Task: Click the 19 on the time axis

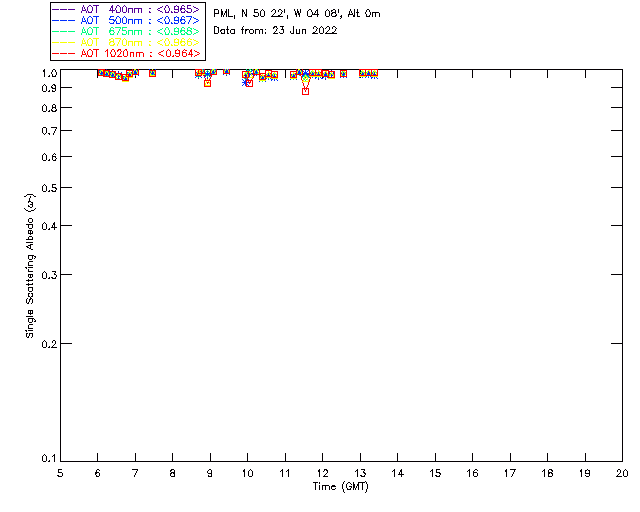Action: click(585, 473)
